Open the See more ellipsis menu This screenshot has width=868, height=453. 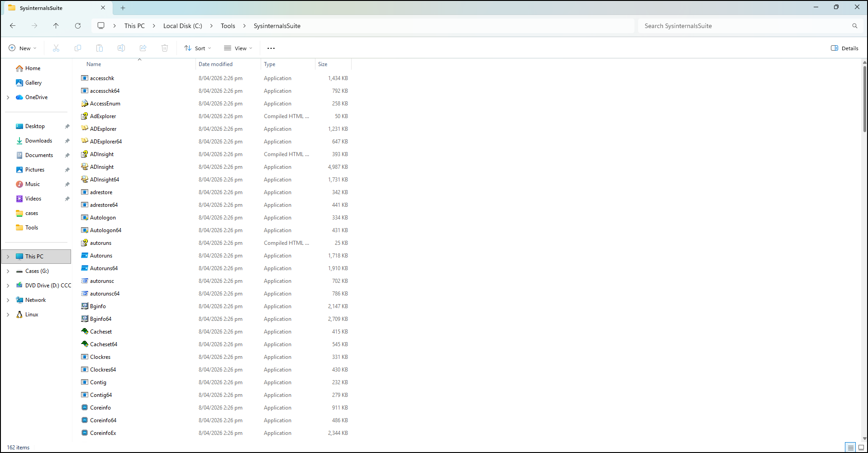tap(271, 48)
